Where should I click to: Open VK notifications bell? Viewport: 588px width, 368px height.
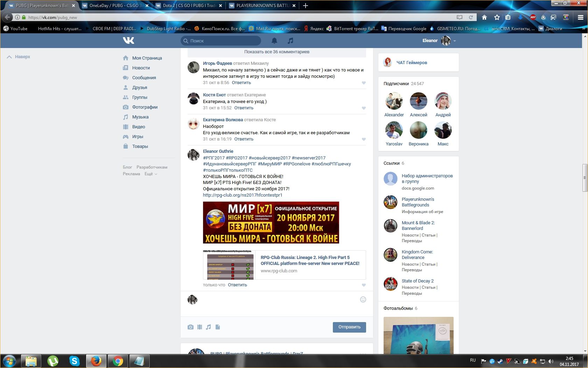[x=274, y=41]
